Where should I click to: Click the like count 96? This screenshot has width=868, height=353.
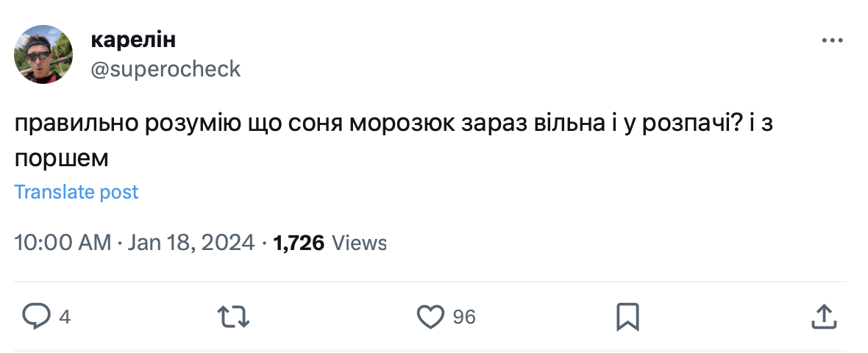[x=464, y=318]
